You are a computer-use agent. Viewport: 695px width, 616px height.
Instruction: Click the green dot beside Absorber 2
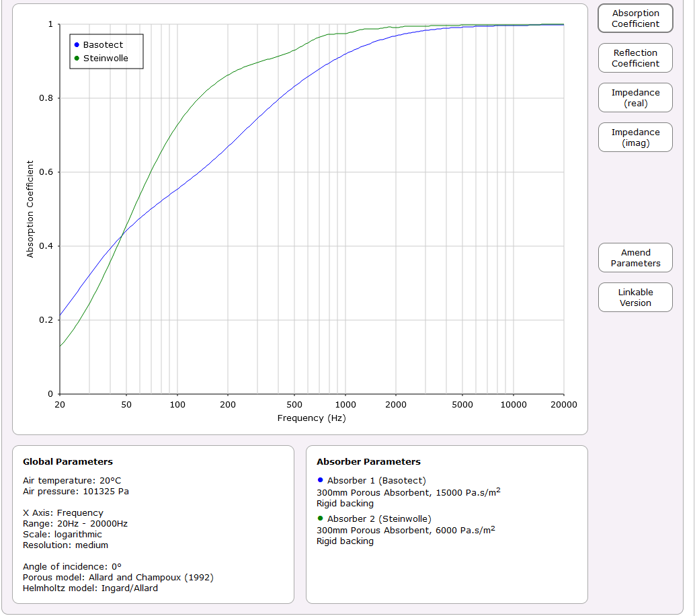[x=320, y=518]
